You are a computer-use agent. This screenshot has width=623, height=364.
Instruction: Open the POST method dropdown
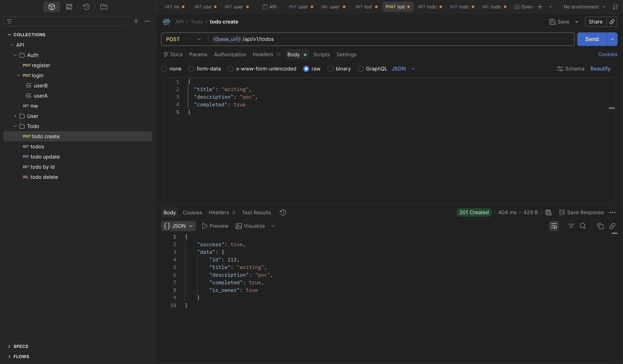(x=184, y=39)
